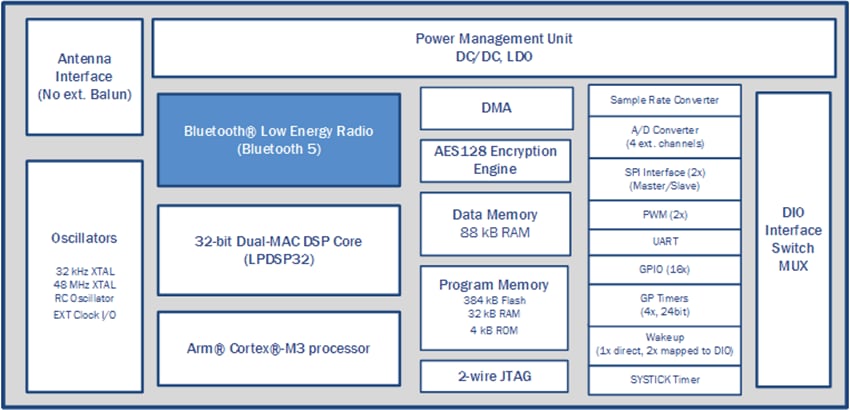Click the DMA block

point(494,107)
